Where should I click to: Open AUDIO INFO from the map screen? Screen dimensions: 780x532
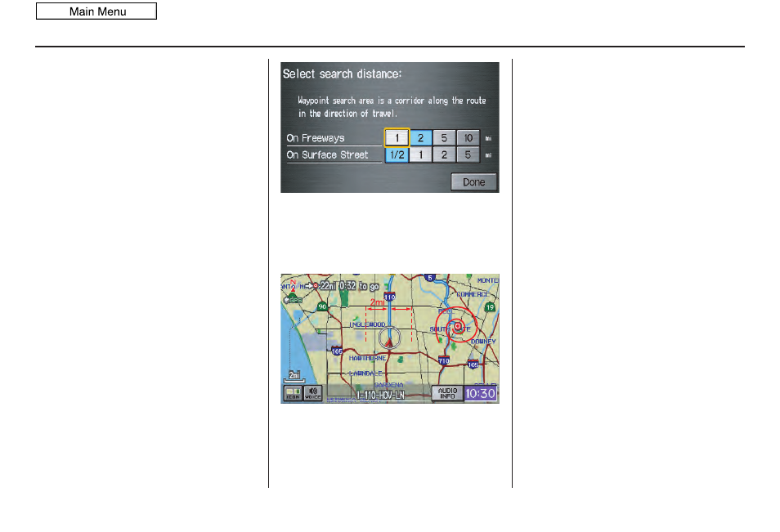[x=447, y=393]
